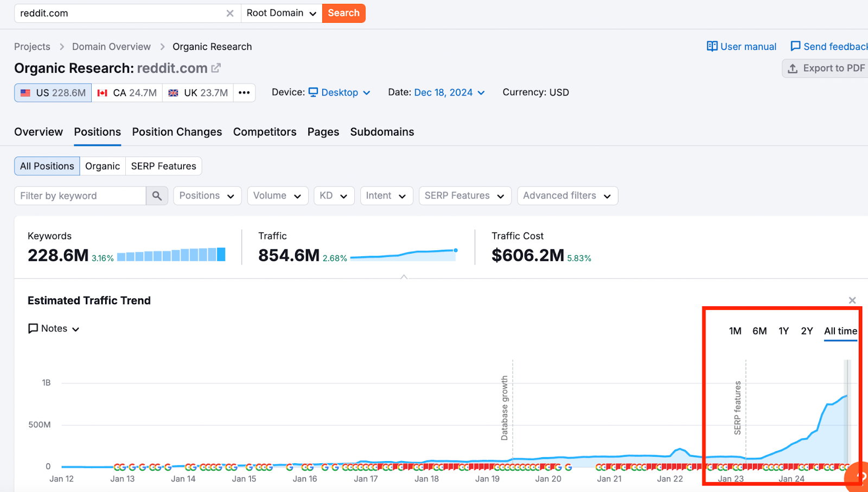This screenshot has width=868, height=492.
Task: Go to Projects breadcrumb
Action: tap(32, 47)
